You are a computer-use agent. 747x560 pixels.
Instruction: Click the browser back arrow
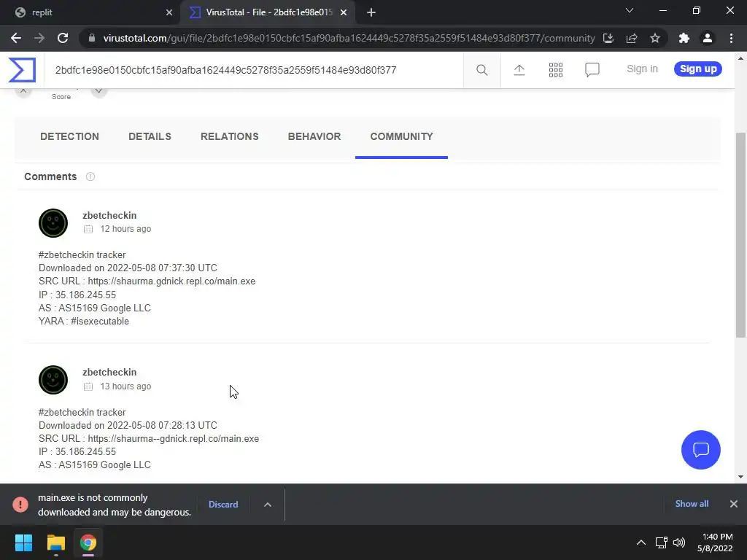pos(16,38)
